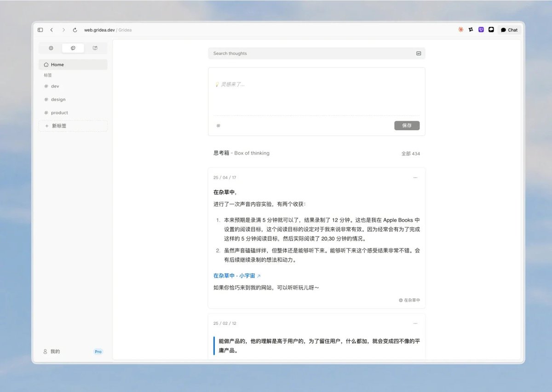Screen dimensions: 552x392
Task: Open Home in the sidebar
Action: 73,64
